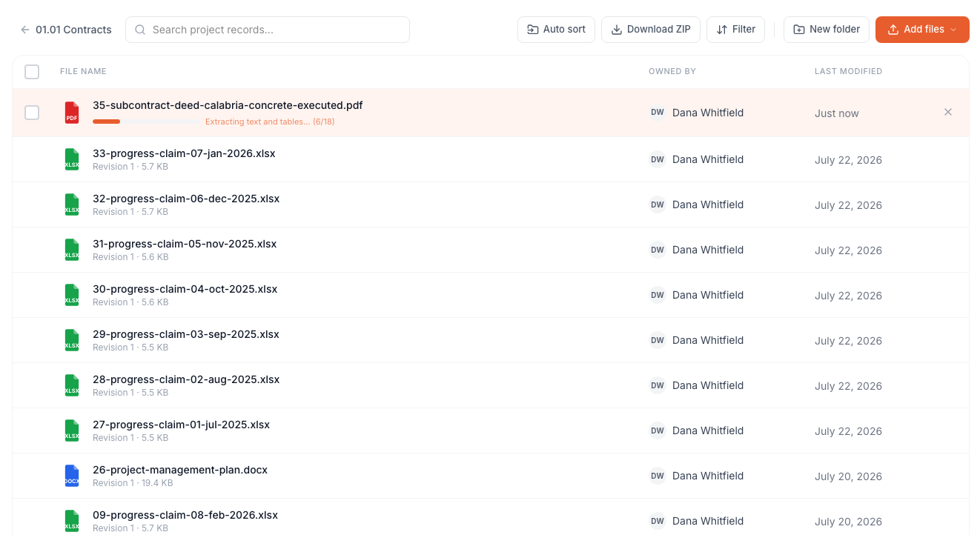Go back using the arrow beside 01.01 Contracts
The height and width of the screenshot is (535, 980).
pos(25,30)
